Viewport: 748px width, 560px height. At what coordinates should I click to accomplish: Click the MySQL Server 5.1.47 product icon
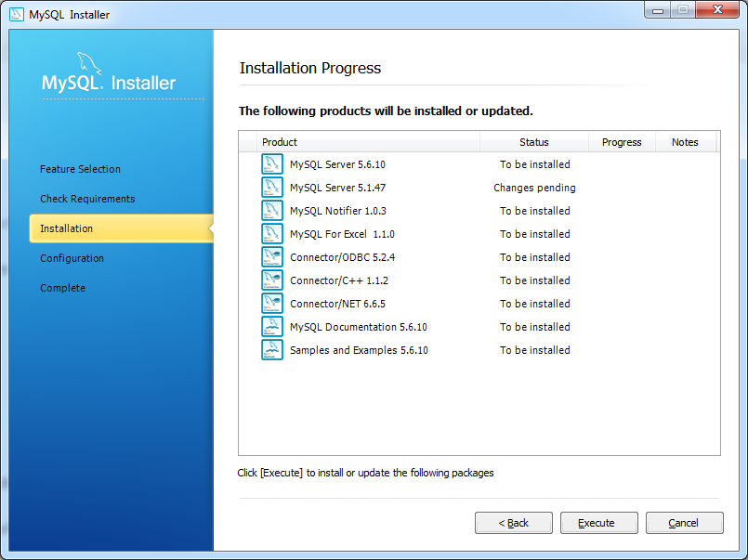(x=272, y=188)
